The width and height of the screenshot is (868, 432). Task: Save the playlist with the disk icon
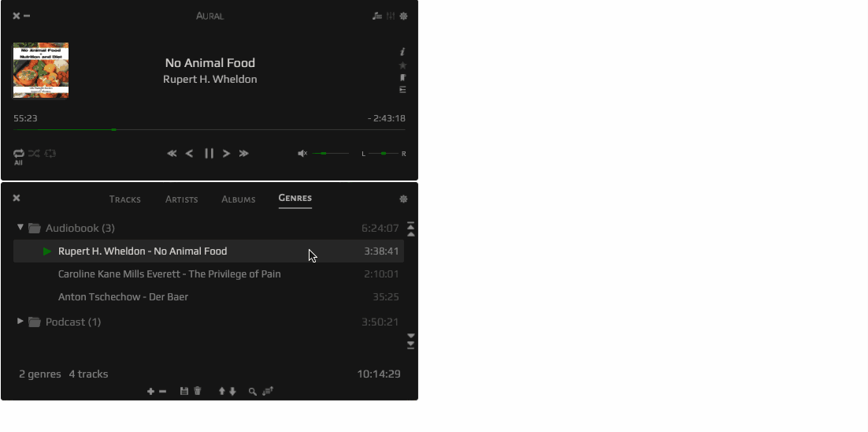pyautogui.click(x=184, y=391)
